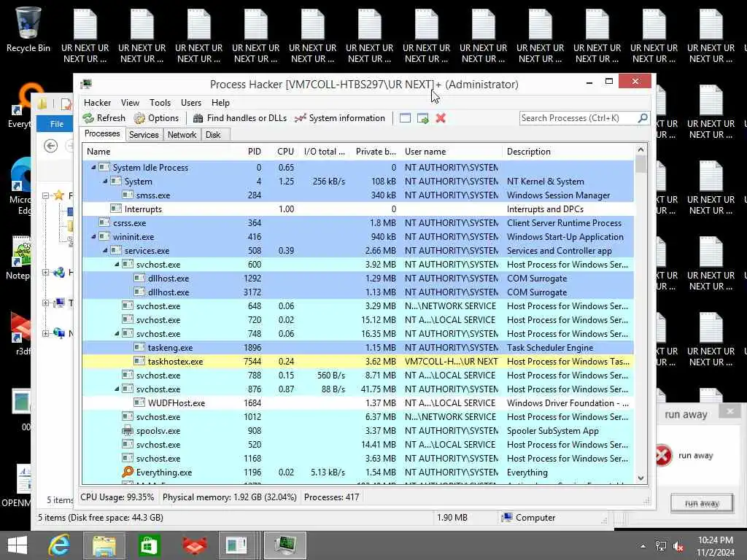Open the Recycle Bin desktop icon
The image size is (747, 560).
click(x=28, y=30)
